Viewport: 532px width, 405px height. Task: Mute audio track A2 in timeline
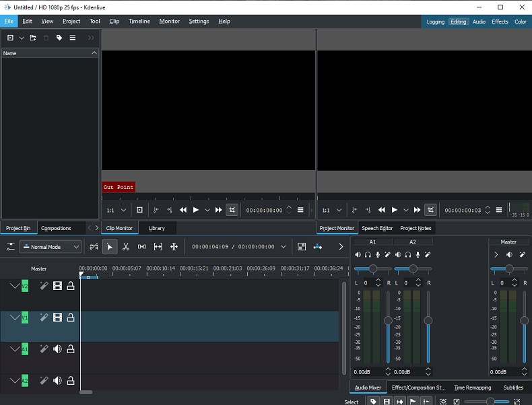click(x=57, y=381)
